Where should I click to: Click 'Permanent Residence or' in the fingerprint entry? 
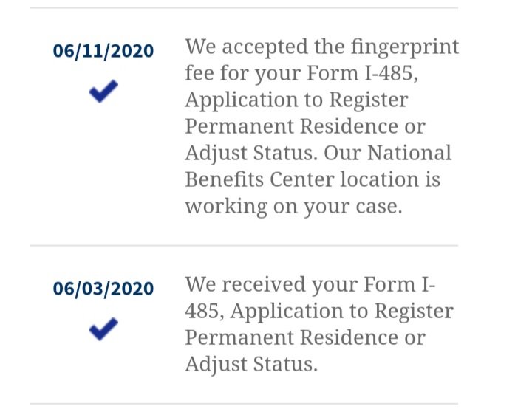pyautogui.click(x=305, y=126)
